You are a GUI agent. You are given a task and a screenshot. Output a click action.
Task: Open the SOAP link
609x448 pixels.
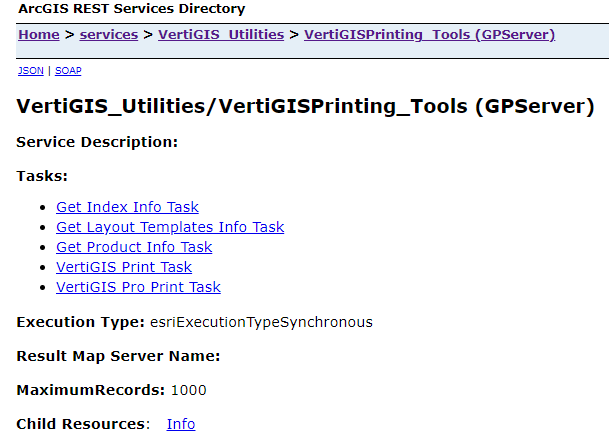(x=68, y=71)
